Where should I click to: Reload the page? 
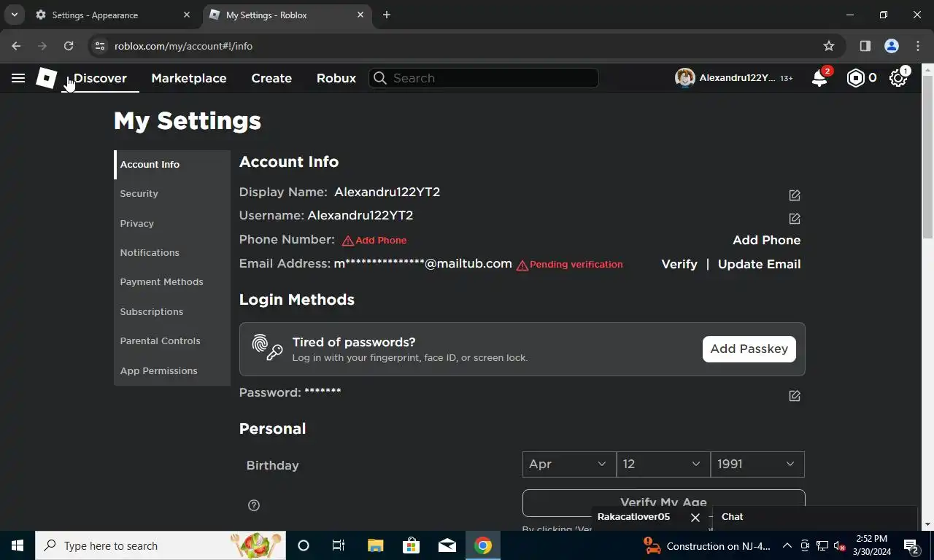(x=69, y=46)
